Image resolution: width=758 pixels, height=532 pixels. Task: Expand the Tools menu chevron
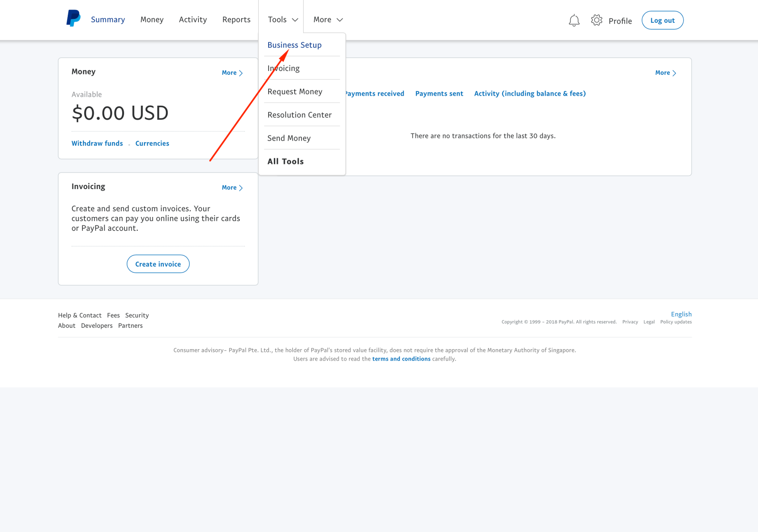pos(295,20)
